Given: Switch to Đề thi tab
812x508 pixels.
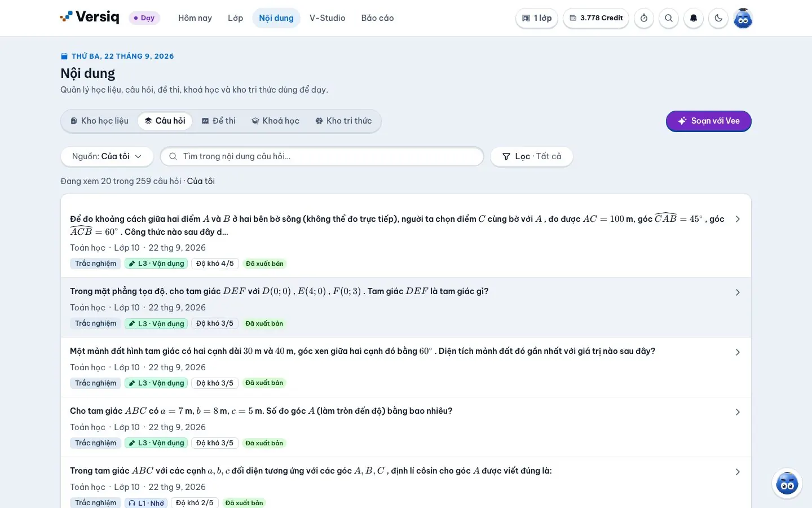Looking at the screenshot, I should coord(219,121).
